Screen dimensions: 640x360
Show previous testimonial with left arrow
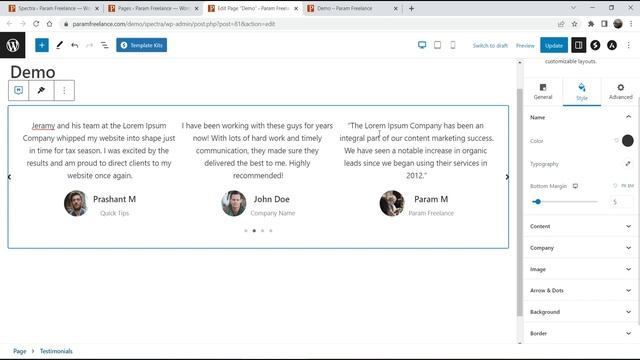9,177
